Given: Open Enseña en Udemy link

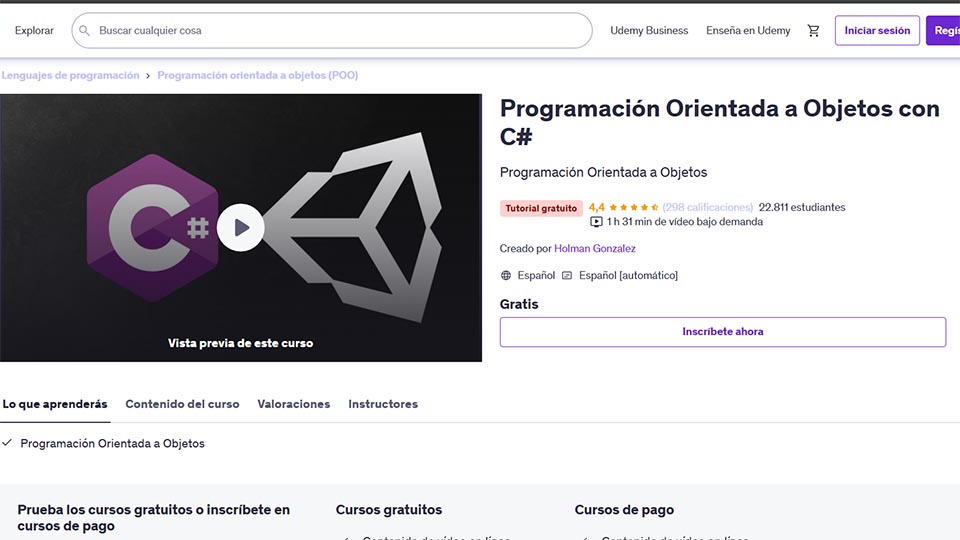Looking at the screenshot, I should tap(748, 31).
